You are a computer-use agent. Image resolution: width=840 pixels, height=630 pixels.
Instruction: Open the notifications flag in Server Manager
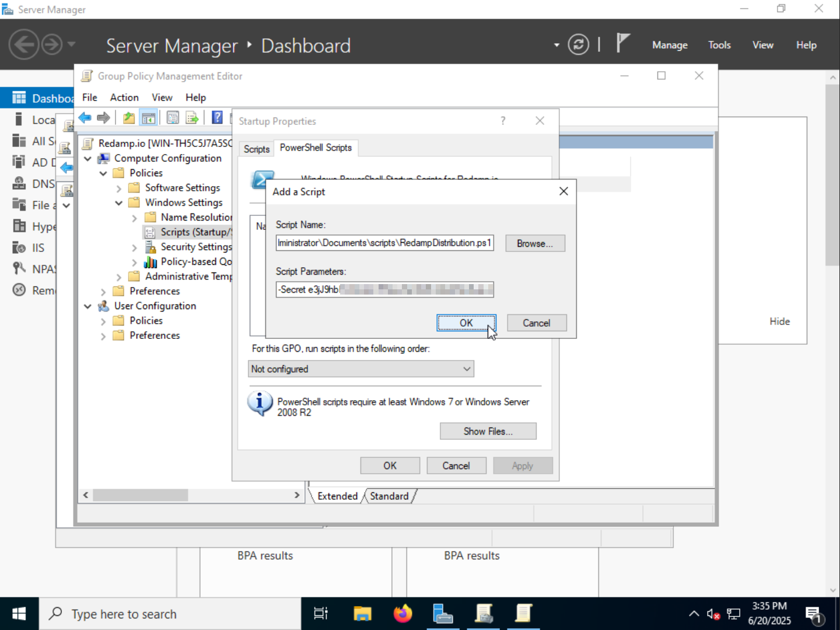pos(623,43)
